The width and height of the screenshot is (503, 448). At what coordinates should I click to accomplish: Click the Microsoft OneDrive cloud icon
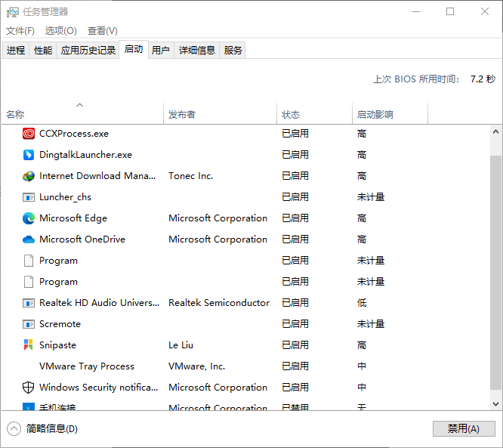click(29, 239)
